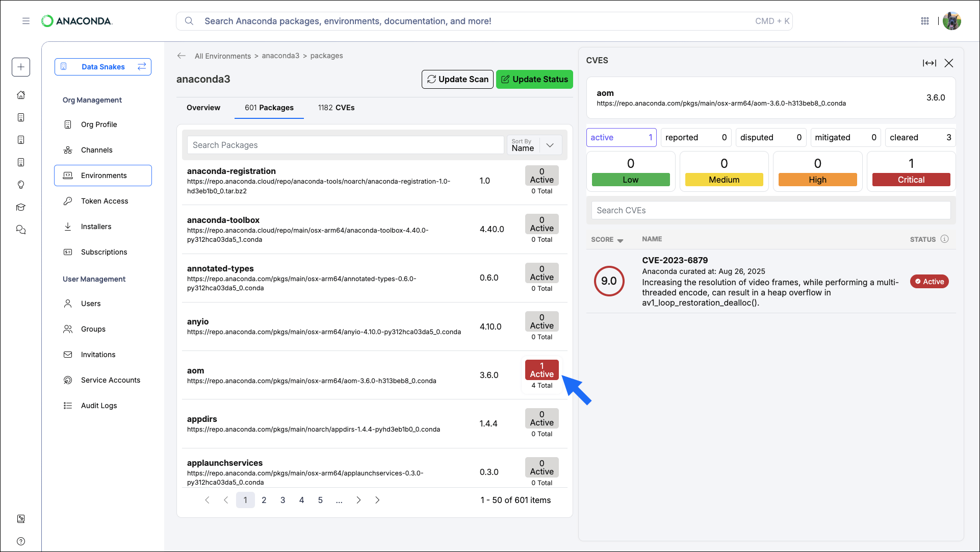Select Environments in sidebar

pos(103,175)
